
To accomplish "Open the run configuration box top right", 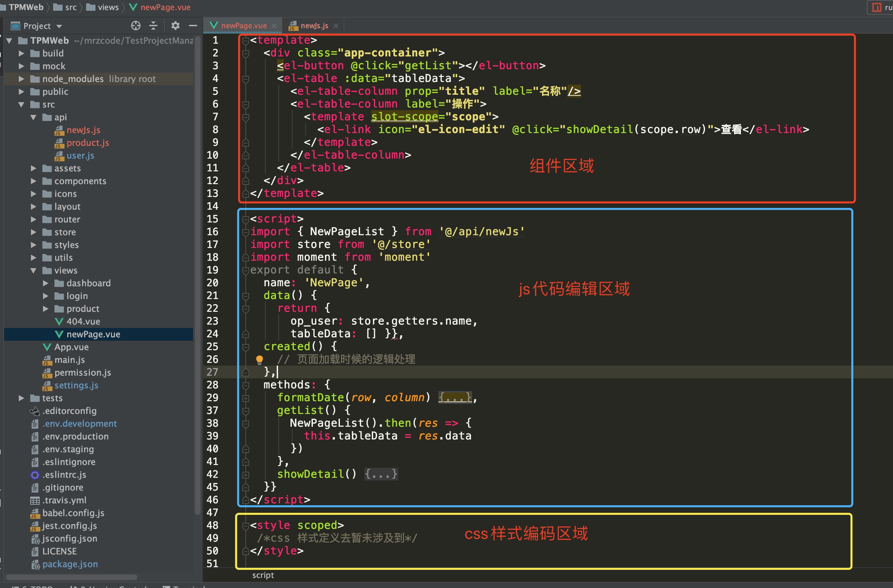I will coord(881,7).
